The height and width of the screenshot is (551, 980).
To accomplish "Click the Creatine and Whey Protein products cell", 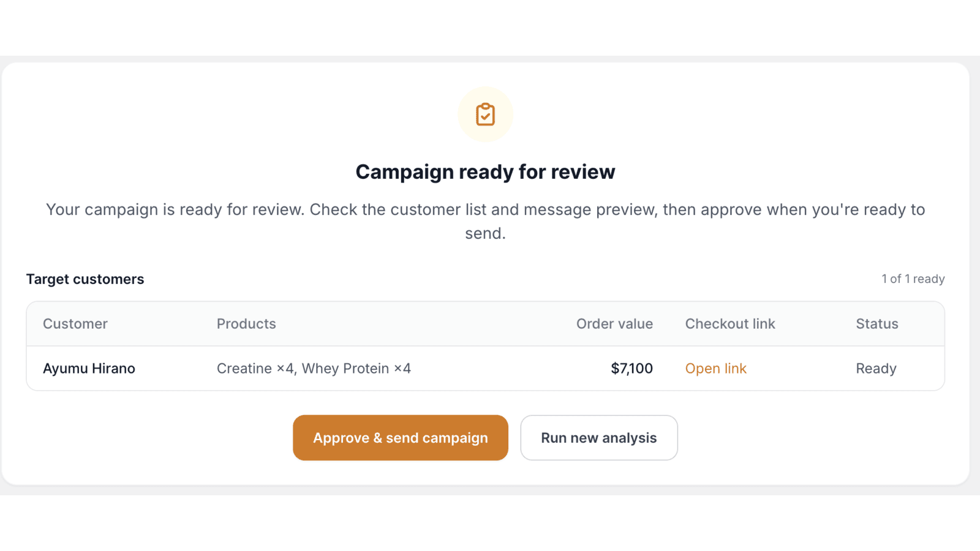I will pyautogui.click(x=314, y=369).
